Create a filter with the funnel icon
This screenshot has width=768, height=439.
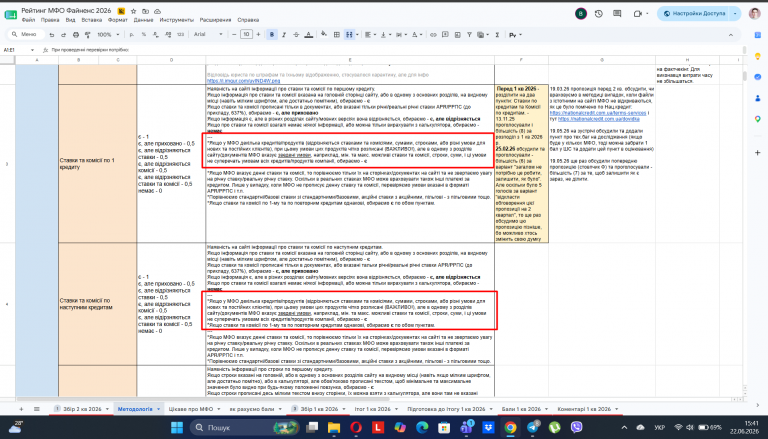click(x=469, y=35)
